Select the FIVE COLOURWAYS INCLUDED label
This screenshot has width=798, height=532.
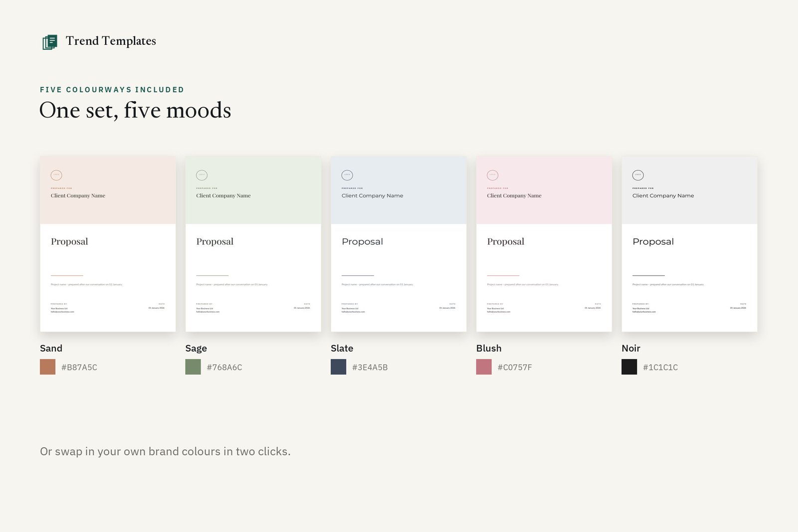tap(112, 90)
